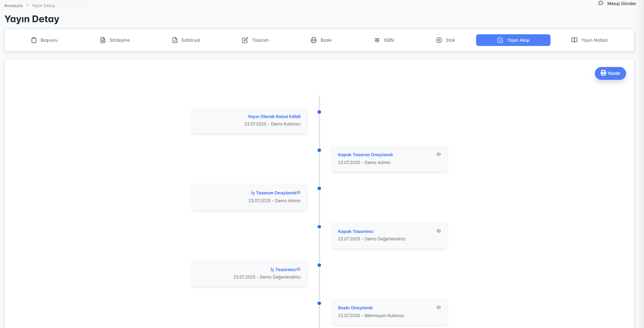Click the Yayın Olarak Kabul Edildi title

pos(274,116)
